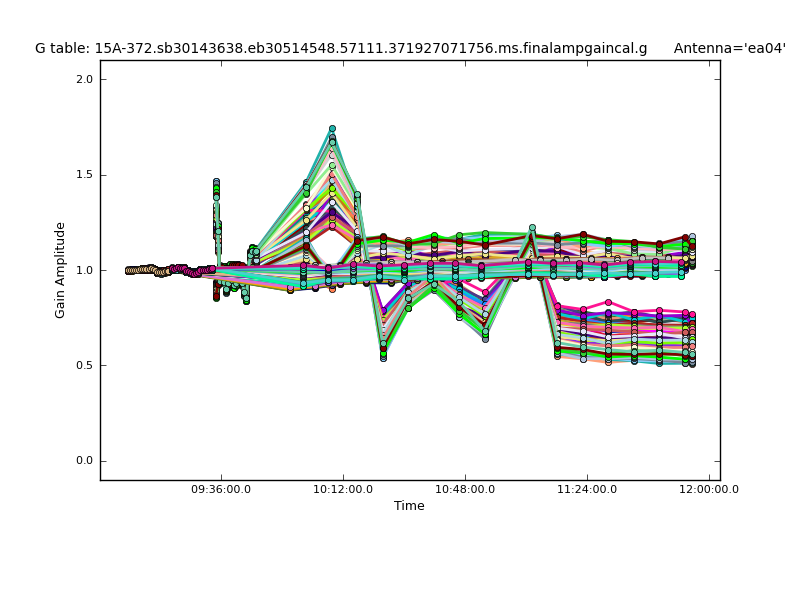Screen dimensions: 800x600
Task: Click the G table plot title text
Action: [x=340, y=48]
